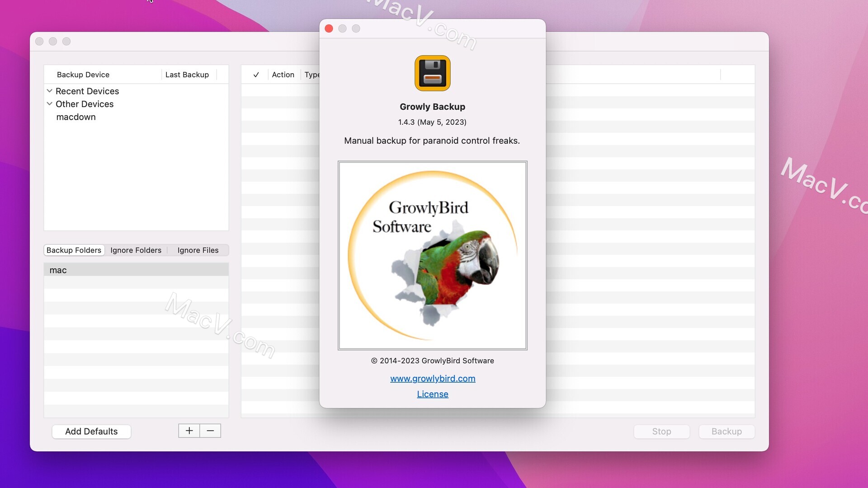Switch to the Ignore Folders tab
The height and width of the screenshot is (488, 868).
pos(136,250)
